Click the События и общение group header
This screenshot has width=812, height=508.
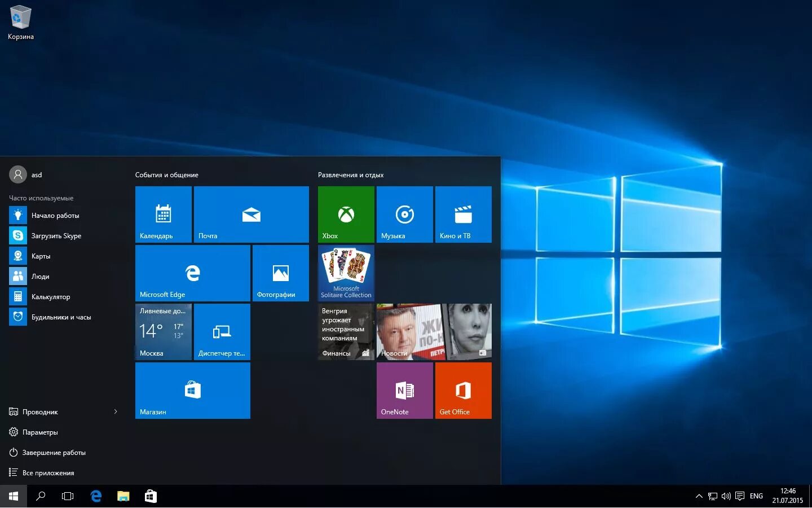coord(167,175)
